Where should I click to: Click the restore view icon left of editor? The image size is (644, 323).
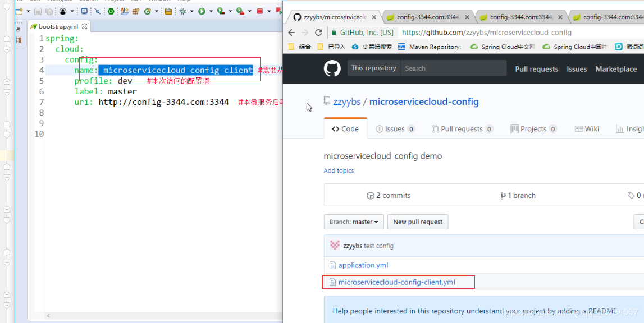pyautogui.click(x=19, y=30)
